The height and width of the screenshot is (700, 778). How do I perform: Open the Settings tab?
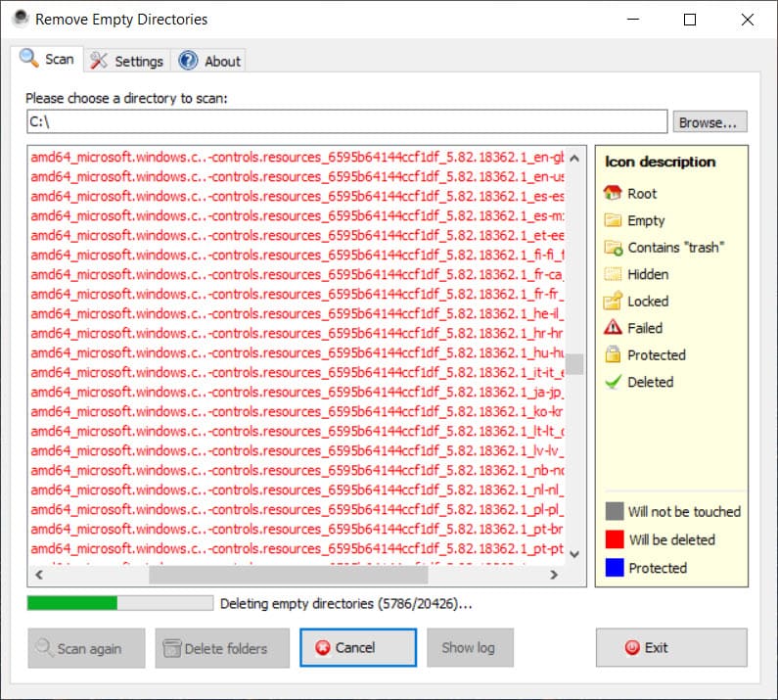click(128, 61)
